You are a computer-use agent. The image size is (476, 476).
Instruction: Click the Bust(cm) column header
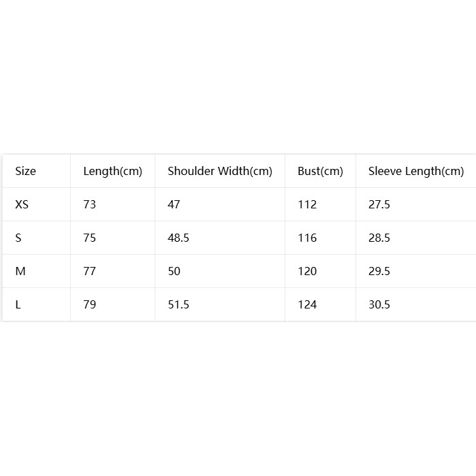[x=320, y=171]
